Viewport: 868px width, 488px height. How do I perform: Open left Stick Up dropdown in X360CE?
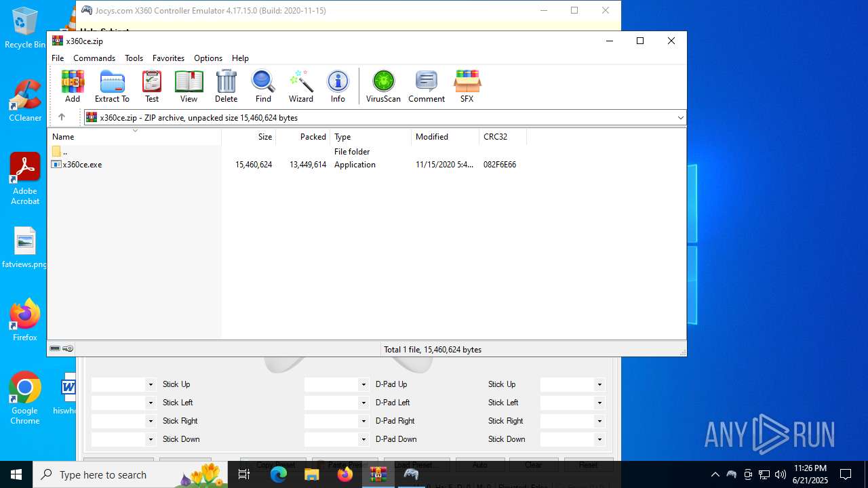click(x=151, y=385)
